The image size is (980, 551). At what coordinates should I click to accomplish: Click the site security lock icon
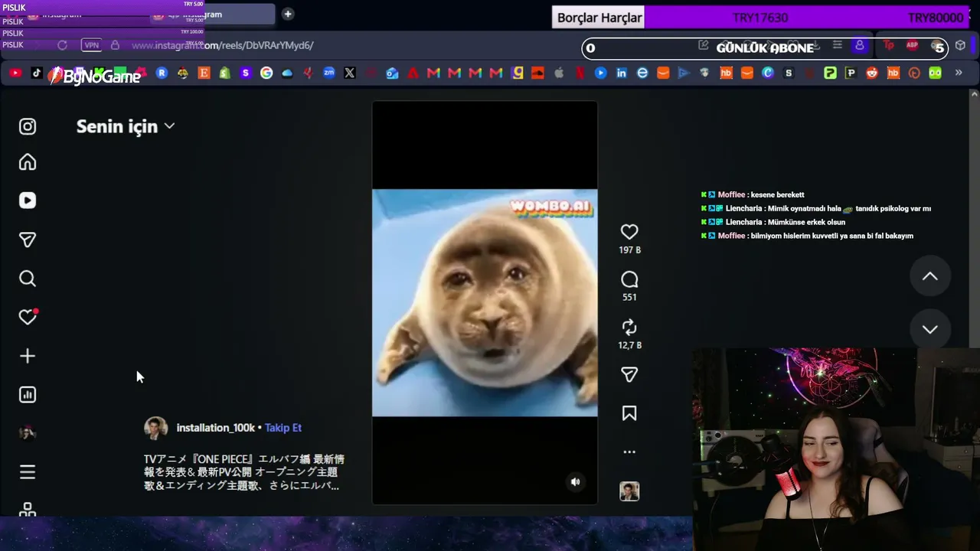coord(115,45)
